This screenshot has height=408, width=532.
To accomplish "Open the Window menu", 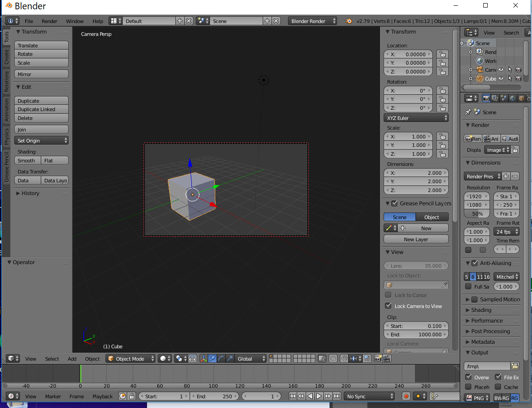I will pyautogui.click(x=75, y=21).
